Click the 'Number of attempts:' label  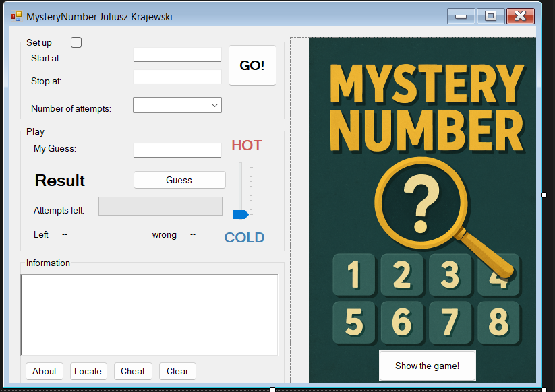(71, 108)
